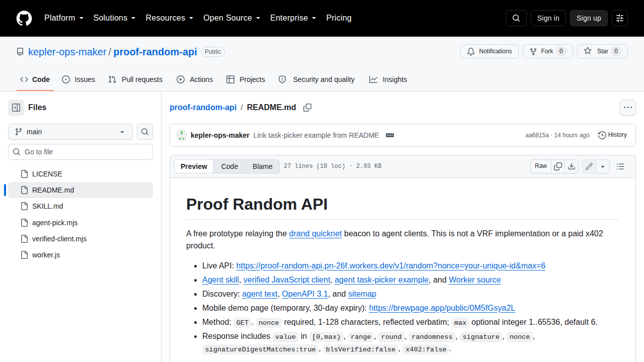Search this repository using the magnifier button
The height and width of the screenshot is (362, 644).
[x=145, y=132]
